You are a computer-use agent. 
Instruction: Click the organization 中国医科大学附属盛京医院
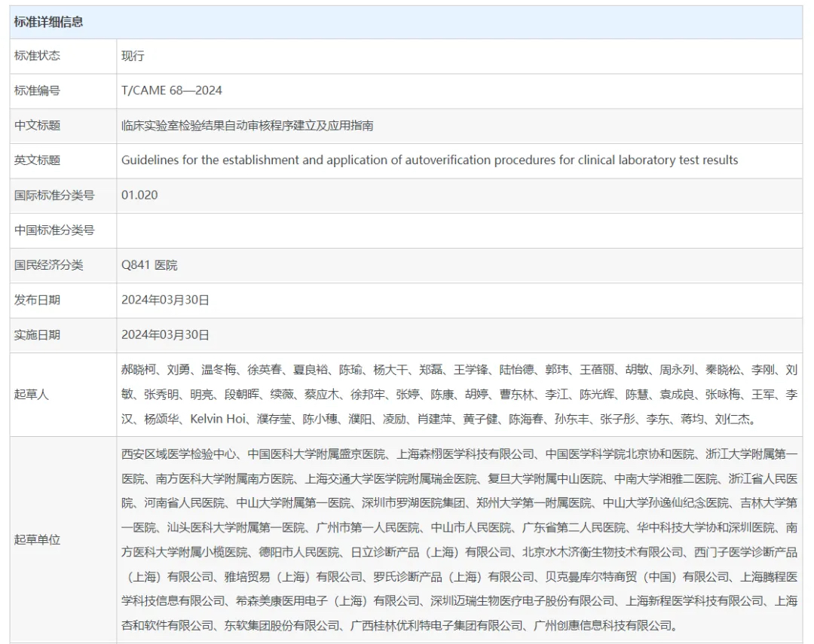pyautogui.click(x=316, y=454)
